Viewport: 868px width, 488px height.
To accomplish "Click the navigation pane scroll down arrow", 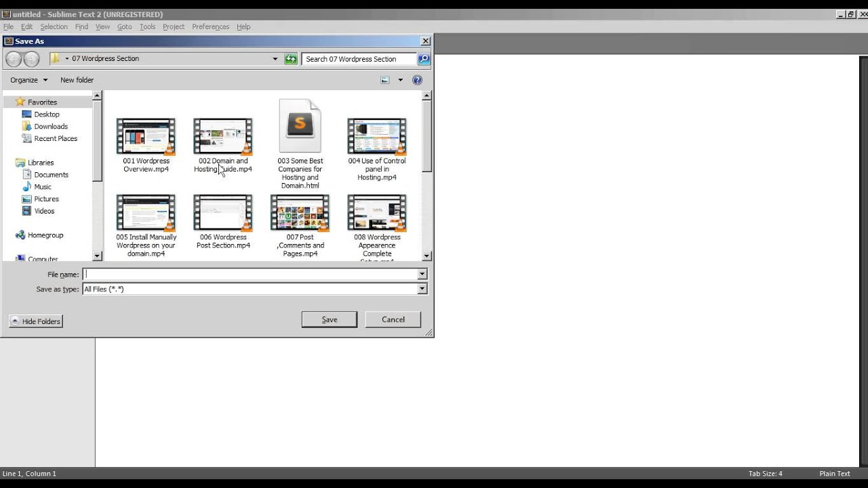I will coord(97,256).
